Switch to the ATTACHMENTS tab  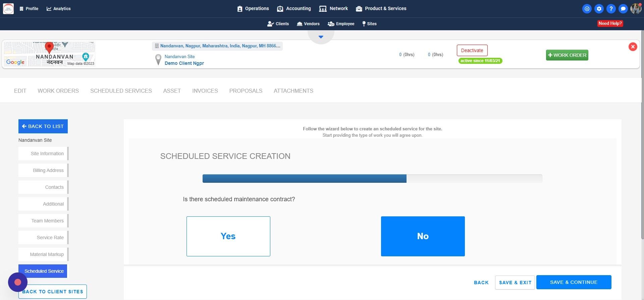click(293, 91)
